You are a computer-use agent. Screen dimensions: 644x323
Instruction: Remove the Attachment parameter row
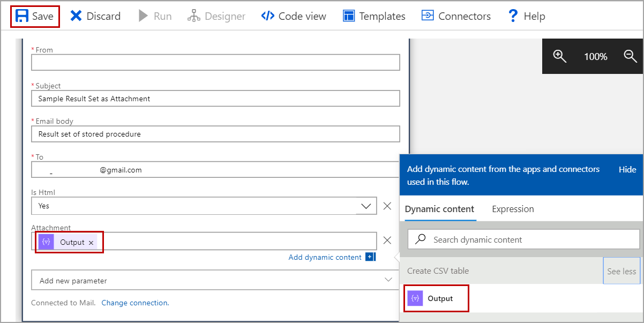click(x=387, y=241)
